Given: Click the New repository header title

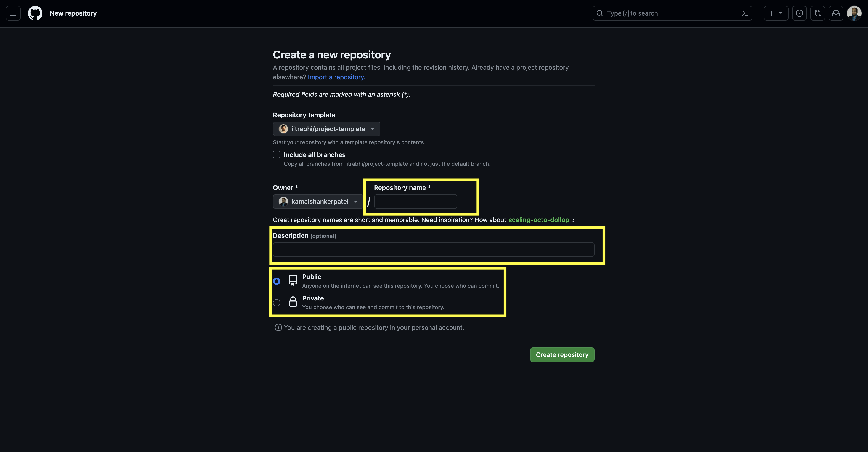Looking at the screenshot, I should click(x=73, y=13).
